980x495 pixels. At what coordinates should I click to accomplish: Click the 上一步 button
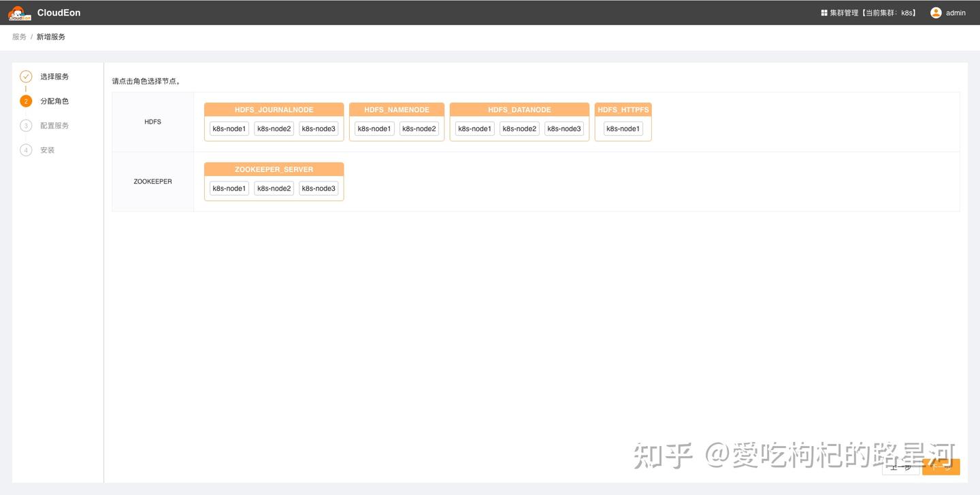901,467
